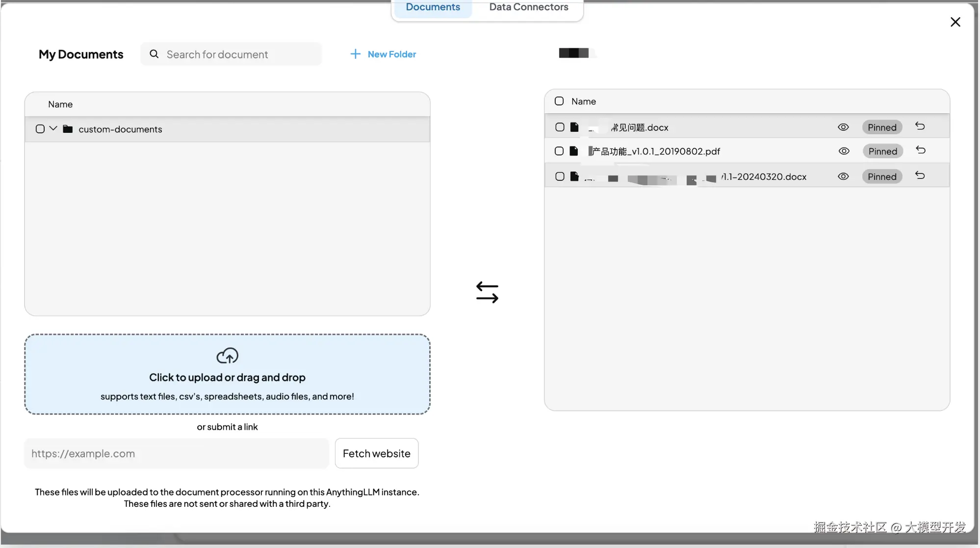
Task: Toggle eye icon for 常见问题.docx
Action: pos(843,127)
